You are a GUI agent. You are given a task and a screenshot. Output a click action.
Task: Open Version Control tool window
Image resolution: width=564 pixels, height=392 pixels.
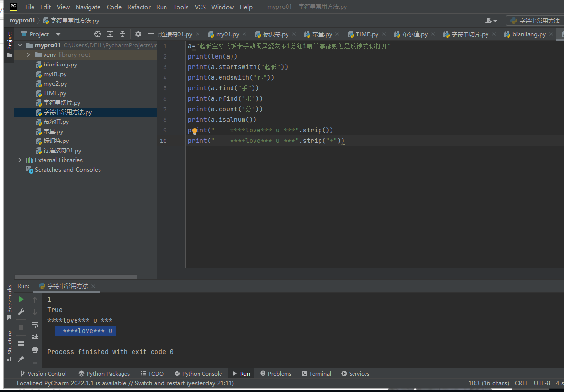(43, 374)
